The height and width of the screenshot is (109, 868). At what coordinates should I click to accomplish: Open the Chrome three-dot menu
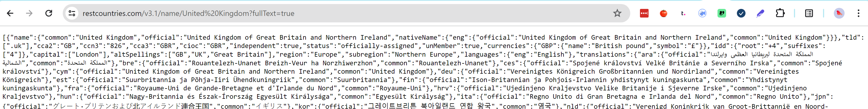tap(858, 13)
